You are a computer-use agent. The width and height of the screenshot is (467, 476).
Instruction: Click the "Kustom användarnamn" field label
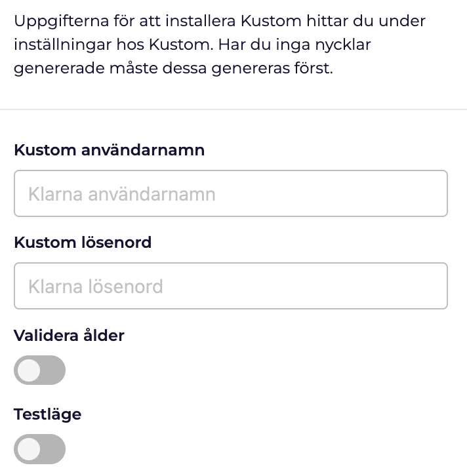109,149
